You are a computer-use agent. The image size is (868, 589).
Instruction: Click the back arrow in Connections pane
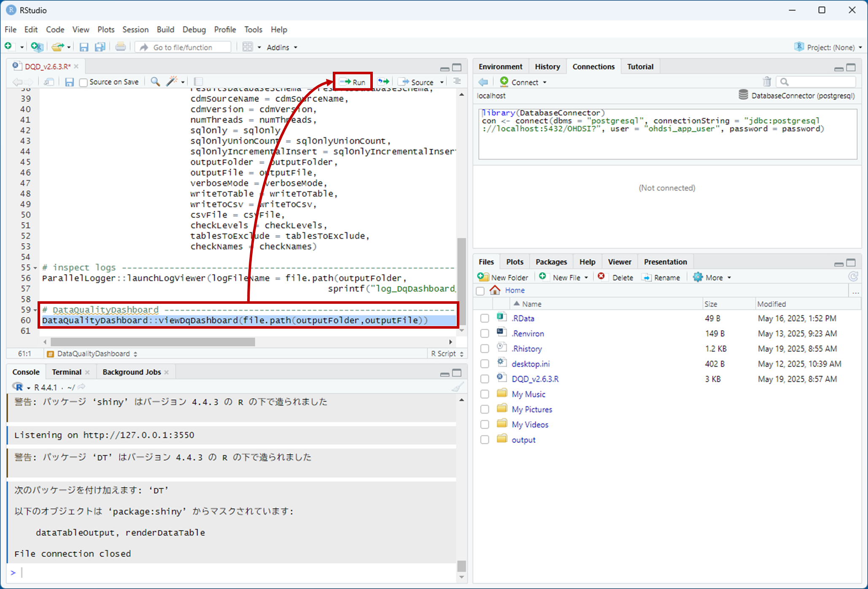483,82
